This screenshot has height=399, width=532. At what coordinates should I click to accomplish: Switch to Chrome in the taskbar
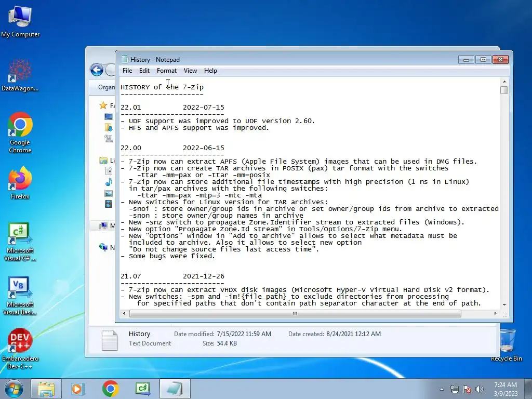pos(110,389)
